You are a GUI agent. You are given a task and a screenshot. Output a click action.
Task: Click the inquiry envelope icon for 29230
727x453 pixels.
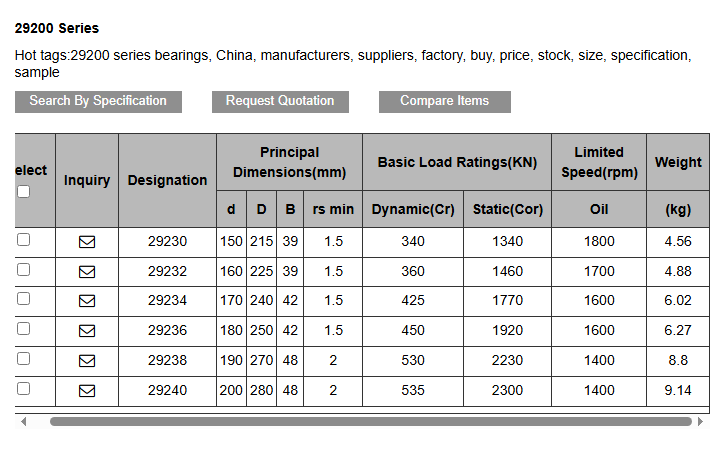point(87,242)
